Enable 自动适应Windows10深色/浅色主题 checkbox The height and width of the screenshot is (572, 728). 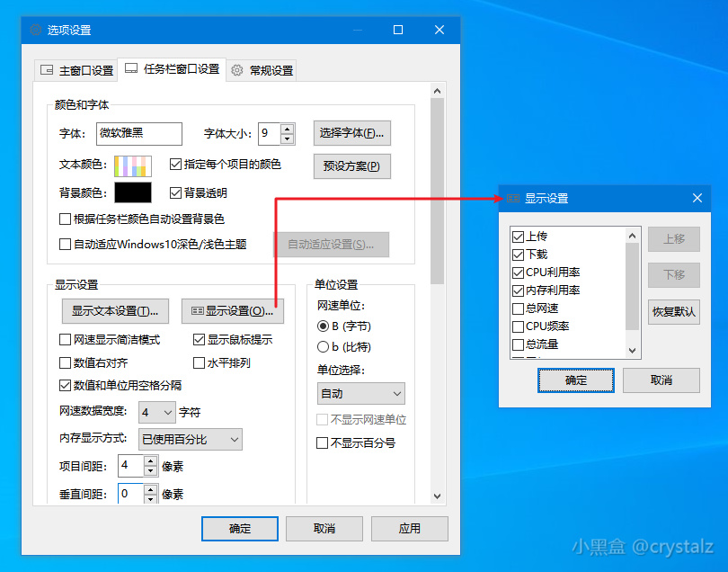coord(65,245)
